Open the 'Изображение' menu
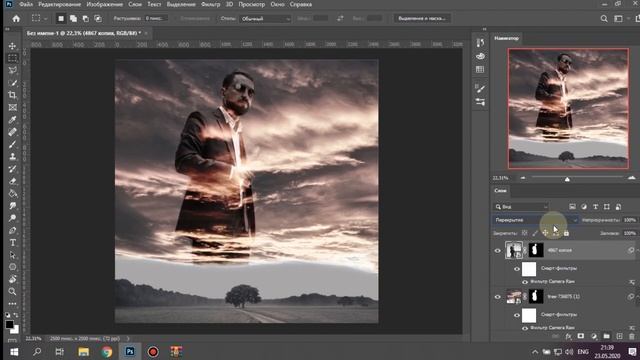 [x=104, y=4]
